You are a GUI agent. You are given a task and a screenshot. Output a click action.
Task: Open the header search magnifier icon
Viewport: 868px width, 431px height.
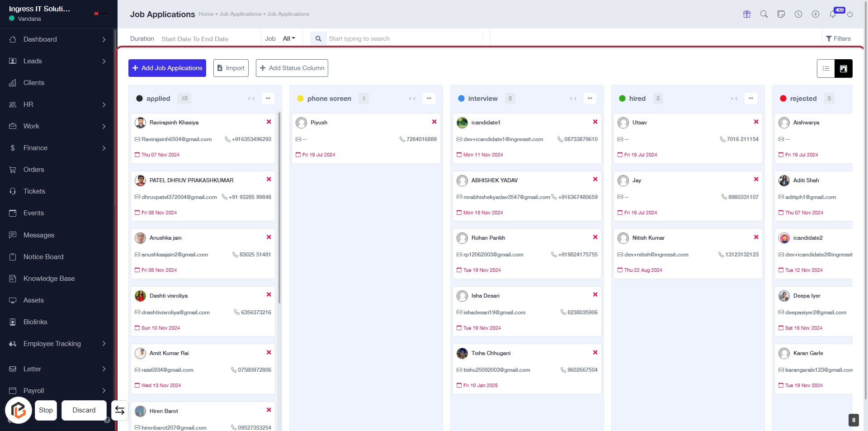pyautogui.click(x=764, y=14)
